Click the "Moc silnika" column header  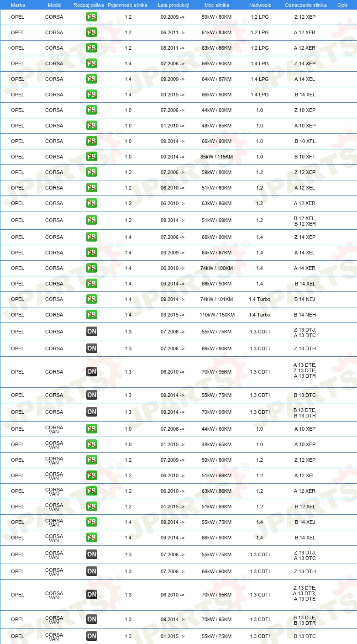(x=217, y=5)
